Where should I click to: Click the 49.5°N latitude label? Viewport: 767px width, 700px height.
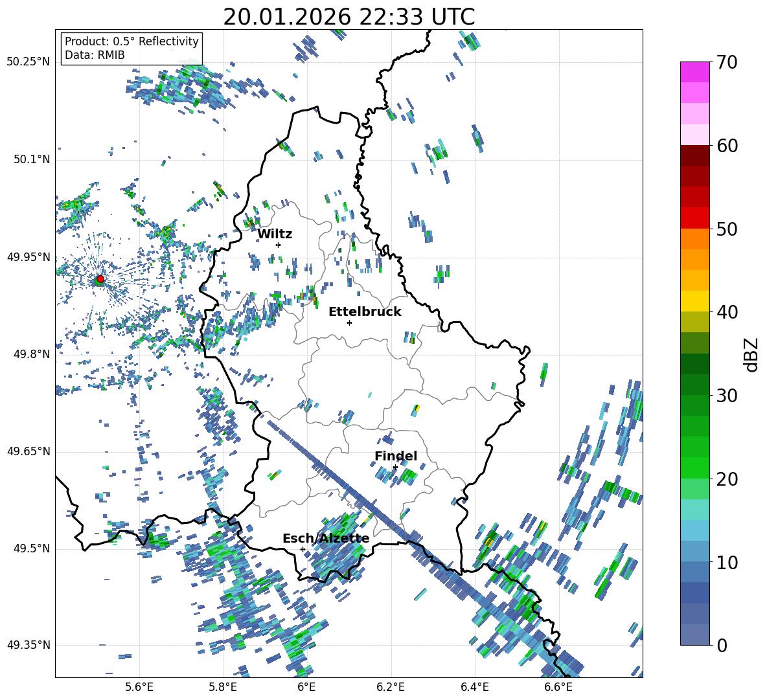tap(31, 548)
